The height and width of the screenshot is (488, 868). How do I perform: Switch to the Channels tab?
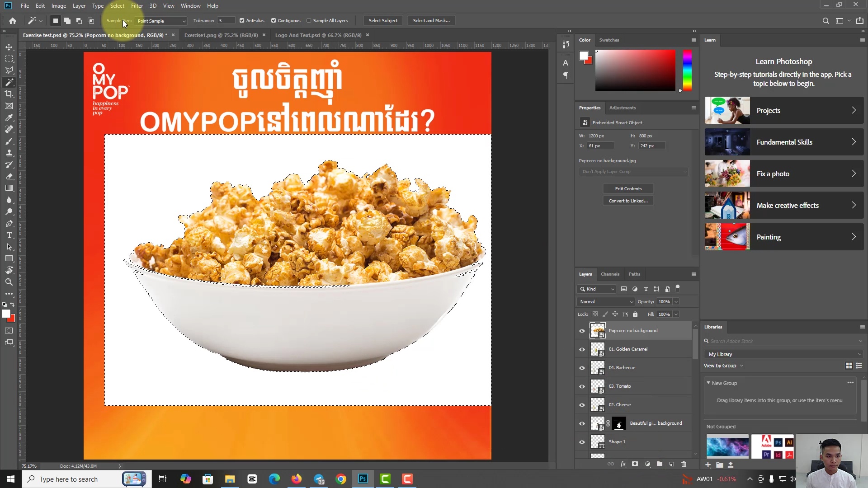point(610,274)
